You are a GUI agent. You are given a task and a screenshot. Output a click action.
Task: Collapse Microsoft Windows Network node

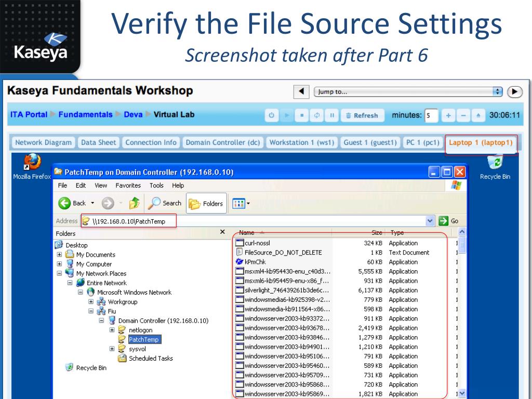pos(81,292)
